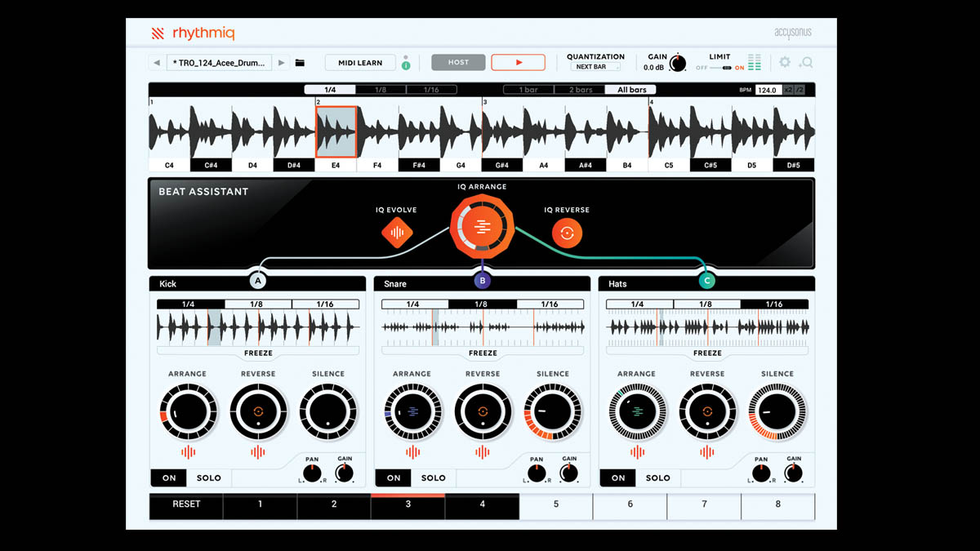
Task: Open the preset name selector TRO_124_Acee_Drum
Action: pyautogui.click(x=218, y=62)
